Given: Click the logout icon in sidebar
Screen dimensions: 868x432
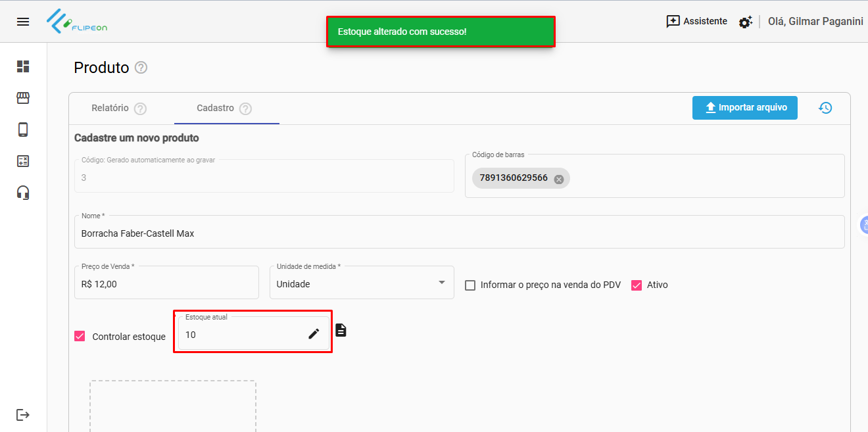Looking at the screenshot, I should tap(23, 415).
